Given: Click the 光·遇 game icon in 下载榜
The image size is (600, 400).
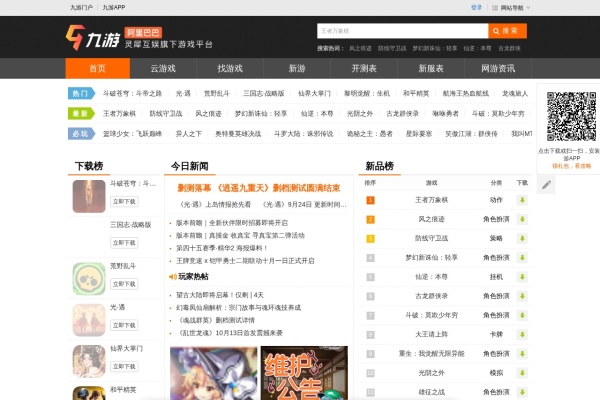Looking at the screenshot, I should (89, 320).
